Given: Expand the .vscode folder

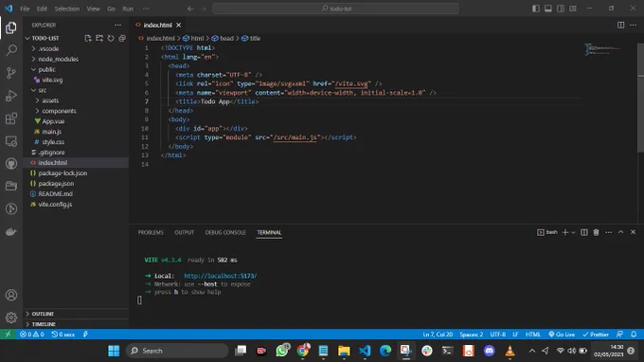Looking at the screenshot, I should pos(76,48).
